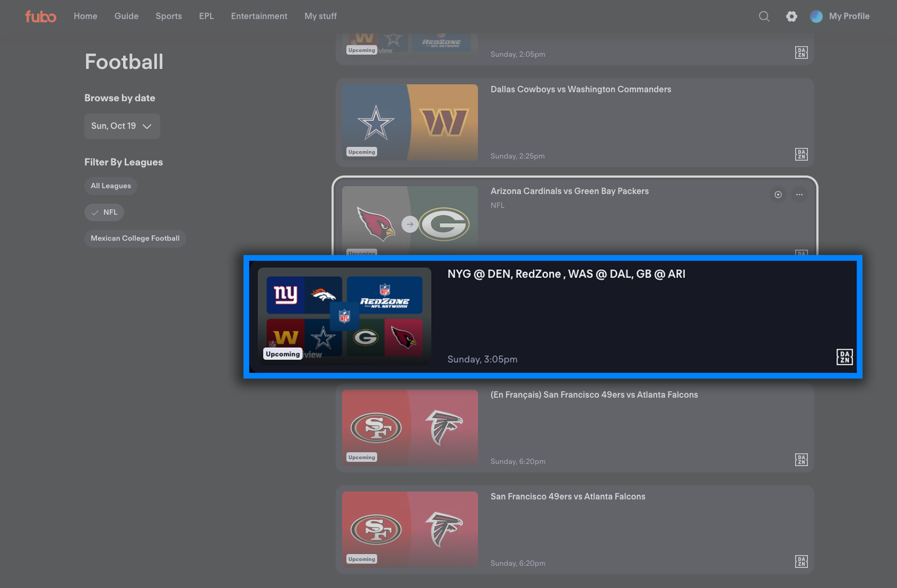Click Upcoming badge on multiview card

(x=283, y=354)
